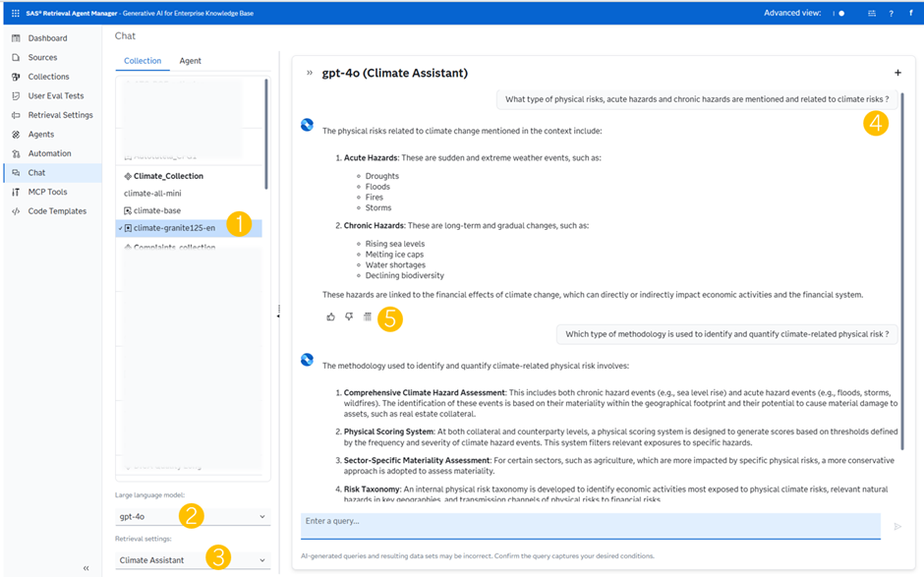Click 'Comprehensive Climate Hazard Assessment' text
The width and height of the screenshot is (924, 577).
tap(425, 392)
